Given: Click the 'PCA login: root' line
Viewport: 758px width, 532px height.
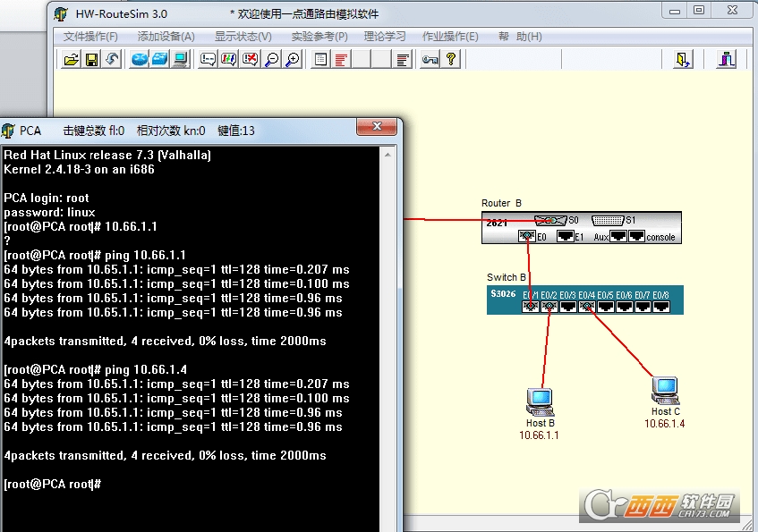Looking at the screenshot, I should click(47, 198).
